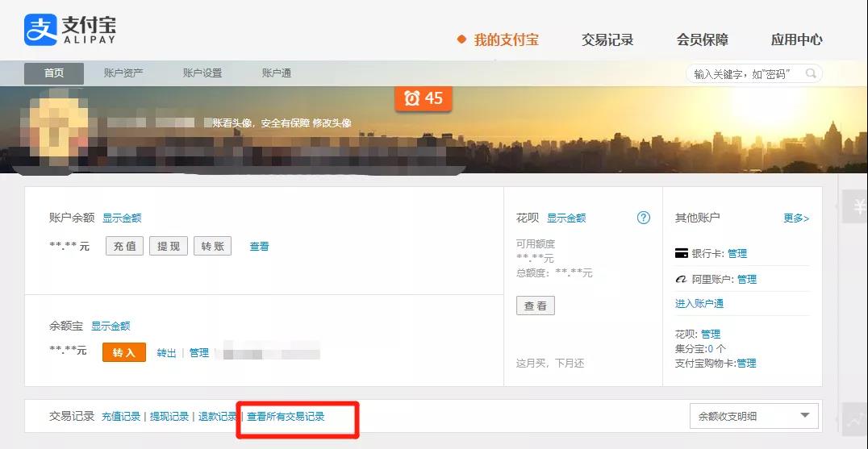
Task: Click the 提现 button
Action: coord(169,246)
